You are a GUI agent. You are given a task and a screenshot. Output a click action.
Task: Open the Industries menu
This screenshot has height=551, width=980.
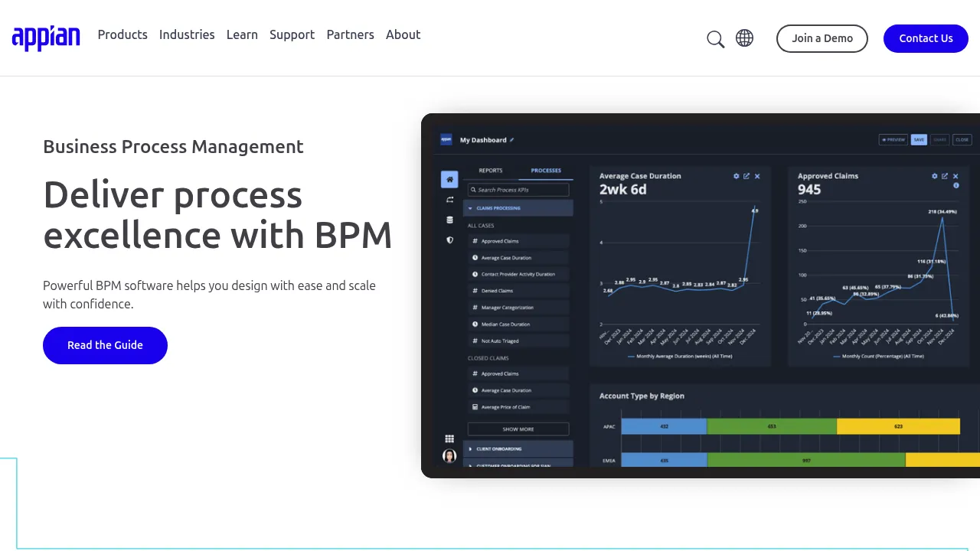point(187,34)
